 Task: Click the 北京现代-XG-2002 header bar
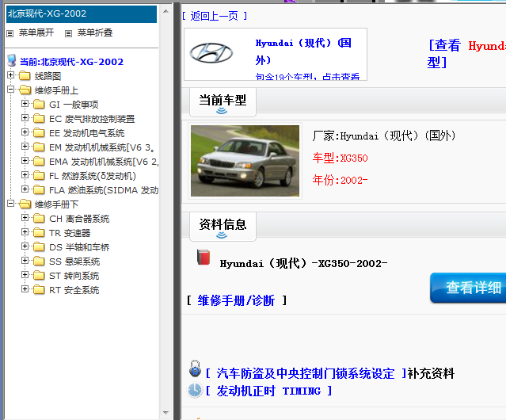coord(82,13)
